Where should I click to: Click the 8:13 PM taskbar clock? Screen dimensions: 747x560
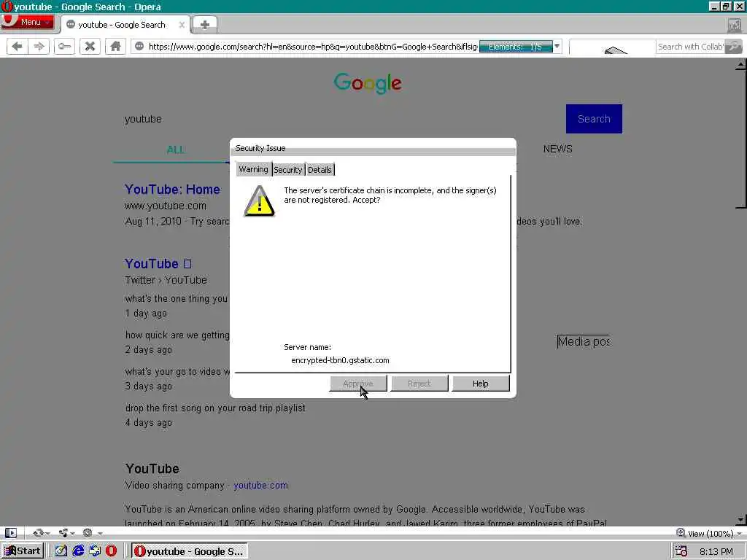point(716,551)
